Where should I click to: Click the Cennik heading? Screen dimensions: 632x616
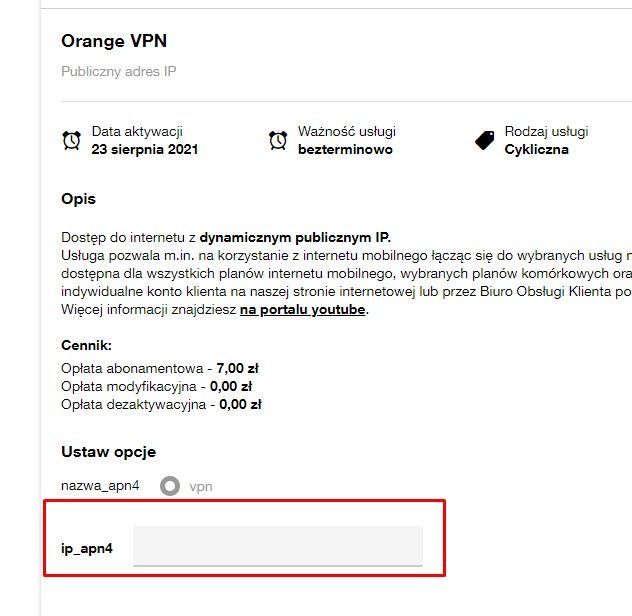coord(86,346)
